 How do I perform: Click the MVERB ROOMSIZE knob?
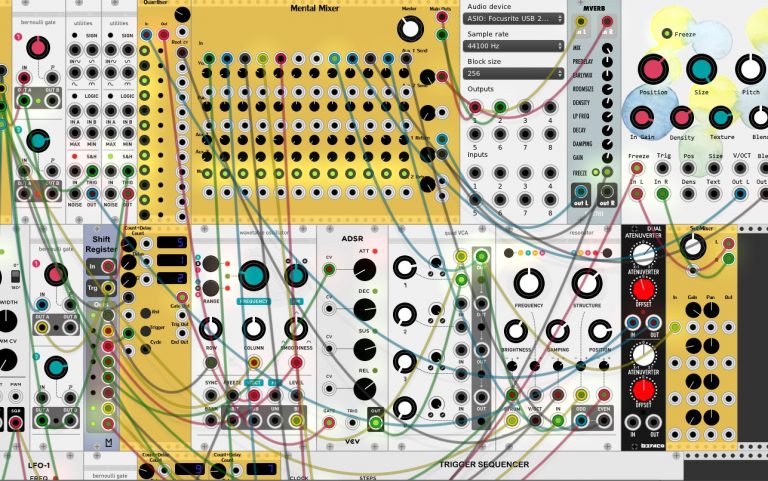[607, 90]
